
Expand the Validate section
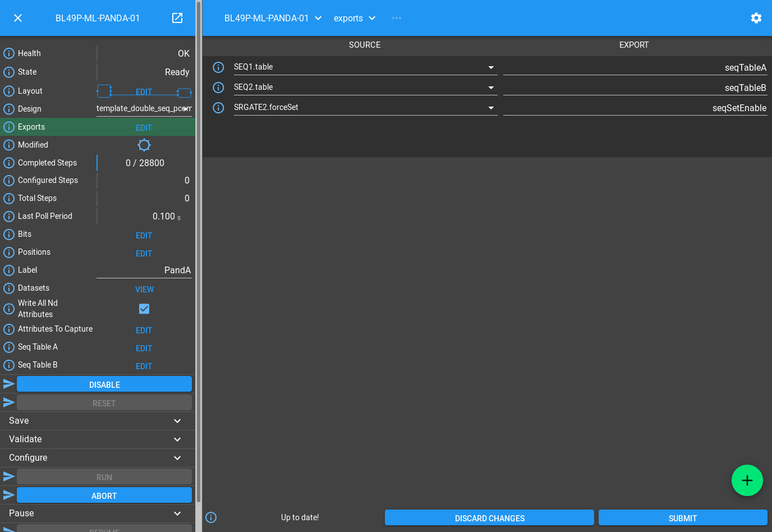tap(177, 439)
